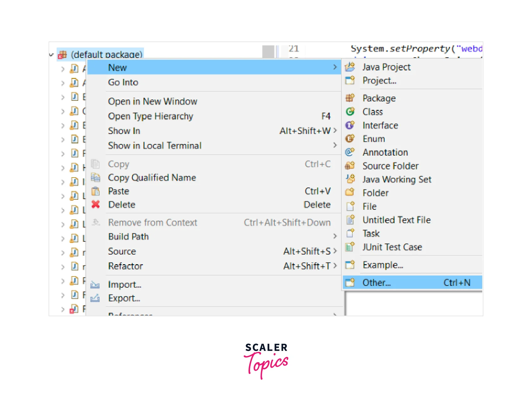This screenshot has height=412, width=532.
Task: Expand the Build Path submenu arrow
Action: [x=335, y=236]
